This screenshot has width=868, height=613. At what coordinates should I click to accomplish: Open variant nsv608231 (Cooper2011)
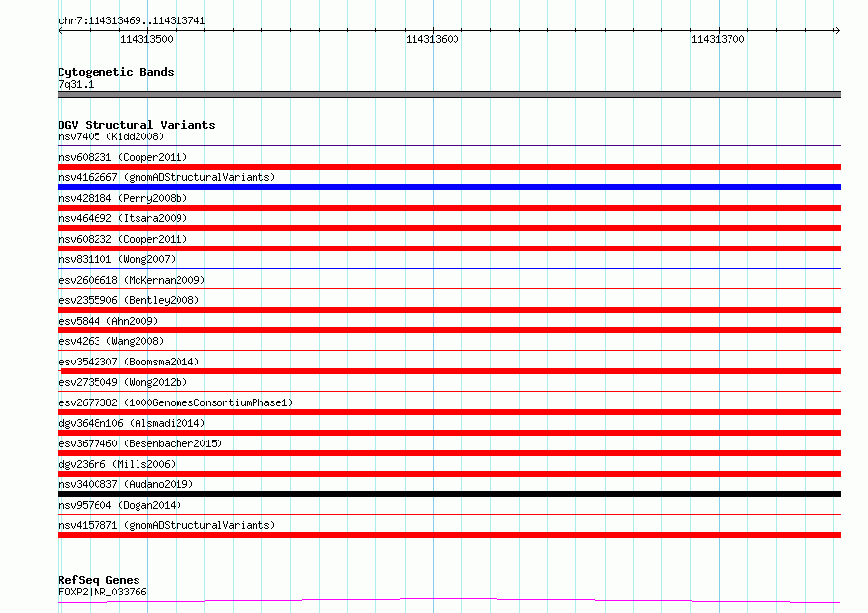[x=123, y=157]
